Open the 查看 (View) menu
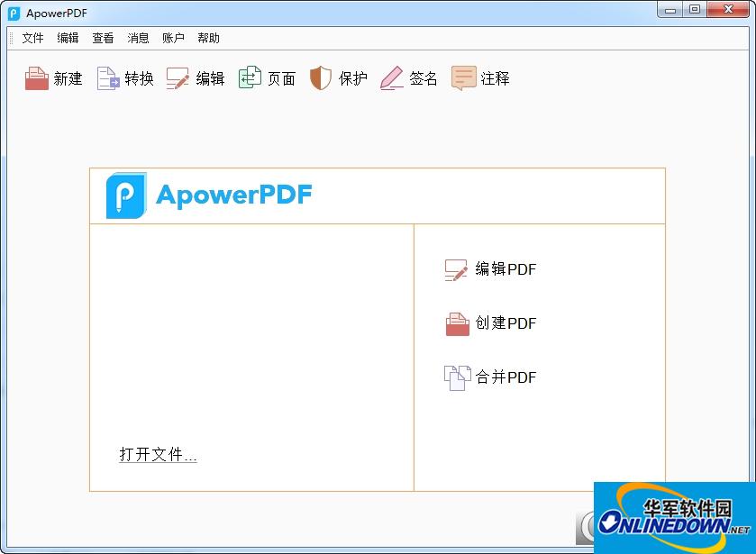The height and width of the screenshot is (554, 756). point(102,38)
